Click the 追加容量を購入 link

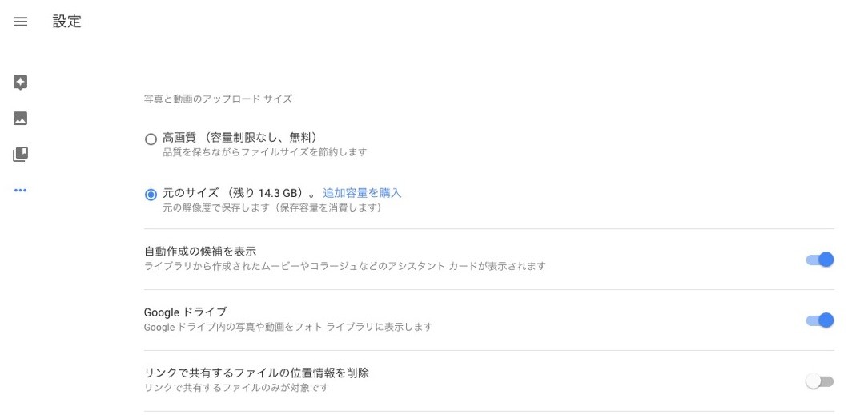362,193
